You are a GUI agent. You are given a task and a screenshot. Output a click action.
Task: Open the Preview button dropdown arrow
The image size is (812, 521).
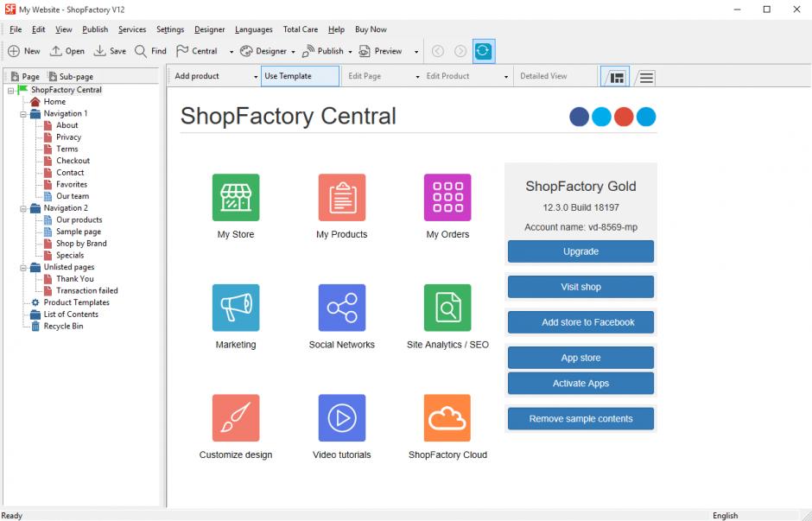pyautogui.click(x=416, y=52)
